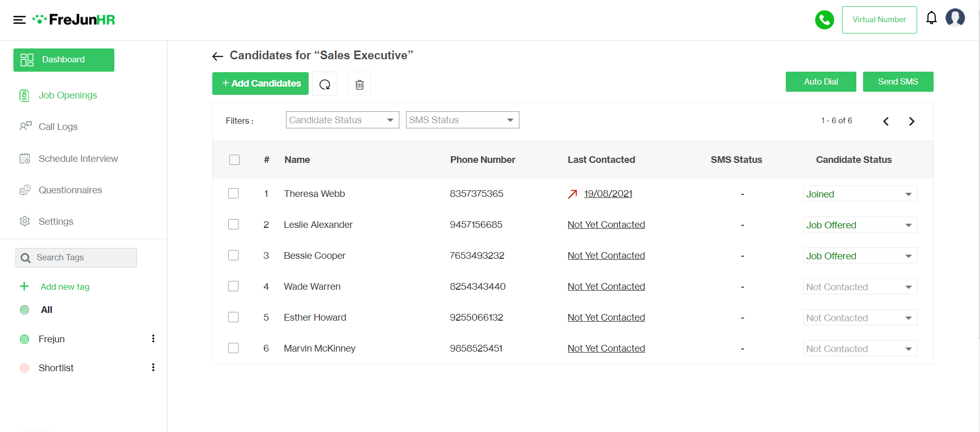Expand the SMS Status filter dropdown
Image resolution: width=980 pixels, height=432 pixels.
462,120
